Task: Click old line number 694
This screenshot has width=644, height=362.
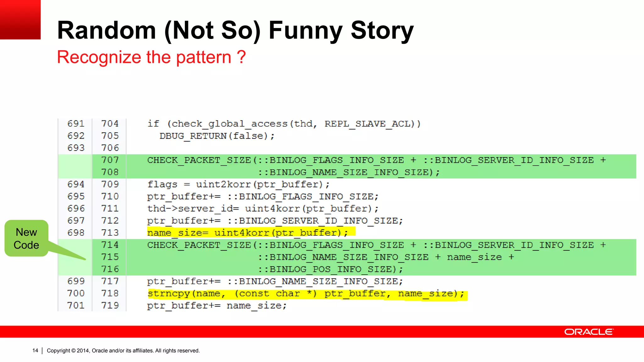Action: [x=76, y=184]
